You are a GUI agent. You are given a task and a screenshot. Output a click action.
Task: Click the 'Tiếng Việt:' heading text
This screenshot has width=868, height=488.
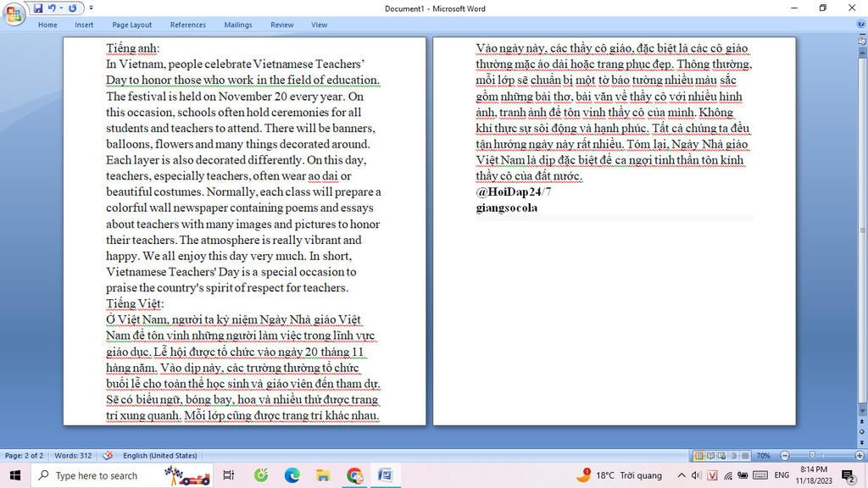click(135, 304)
